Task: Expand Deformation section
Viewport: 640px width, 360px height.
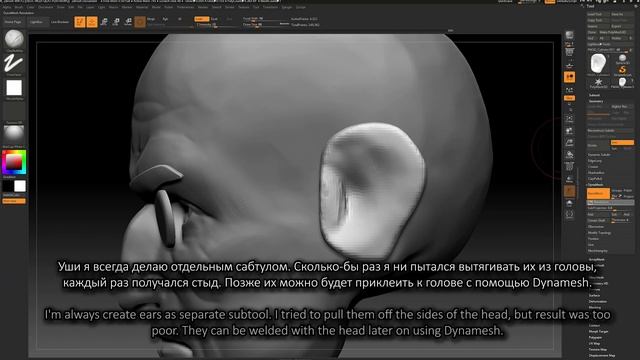Action: (x=598, y=301)
